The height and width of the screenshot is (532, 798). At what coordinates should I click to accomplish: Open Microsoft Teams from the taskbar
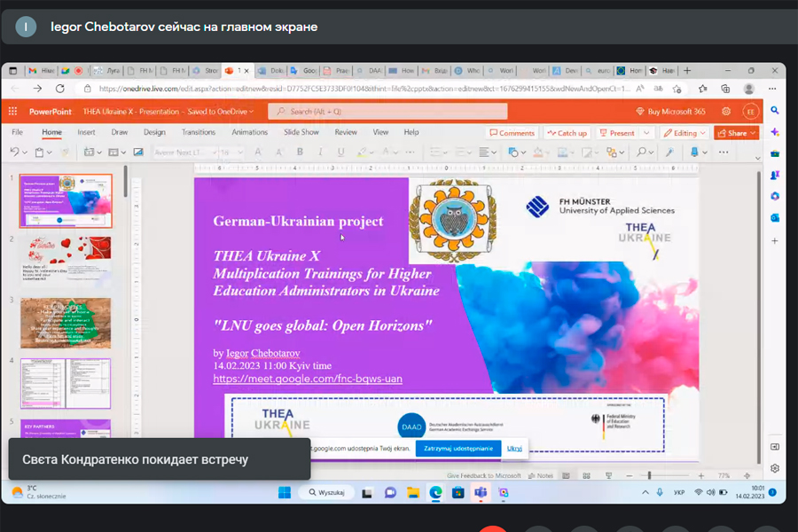481,492
